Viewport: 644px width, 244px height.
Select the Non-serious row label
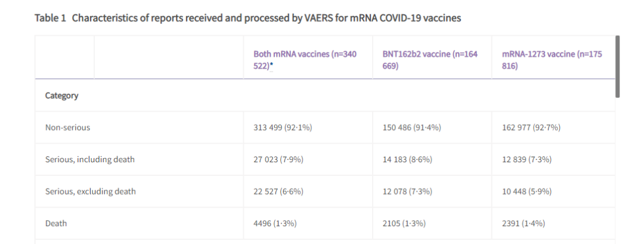click(x=67, y=127)
